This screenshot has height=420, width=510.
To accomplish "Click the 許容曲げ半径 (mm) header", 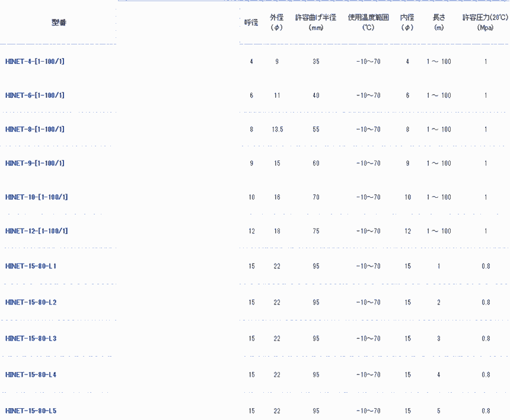I will (x=315, y=23).
